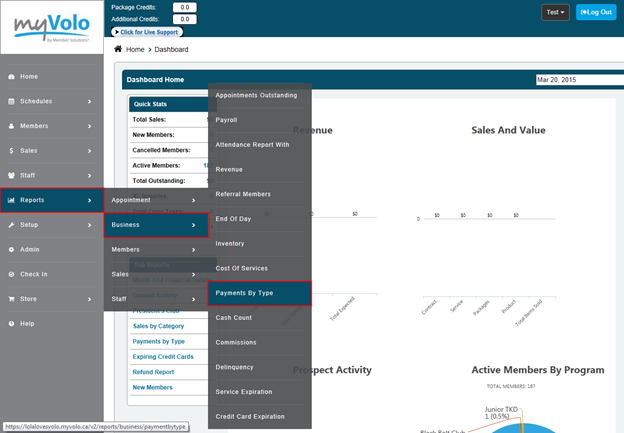Click the Setup wrench icon
The image size is (624, 433).
point(11,225)
